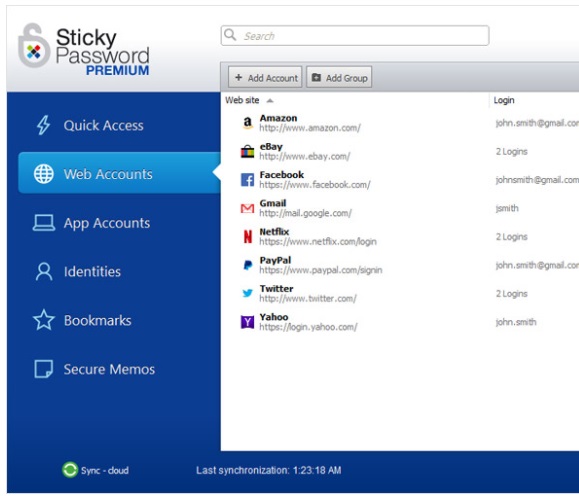The width and height of the screenshot is (579, 496).
Task: Click the Add Group button
Action: [x=339, y=77]
